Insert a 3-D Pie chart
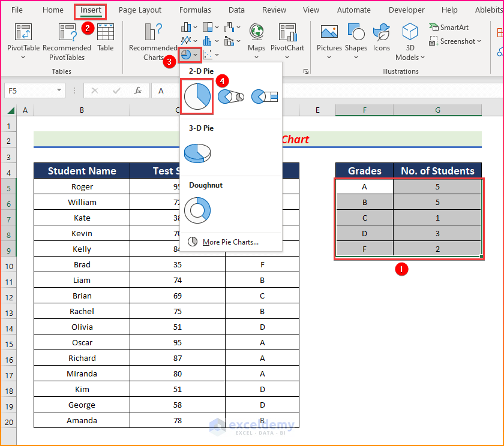Image resolution: width=504 pixels, height=446 pixels. 197,153
